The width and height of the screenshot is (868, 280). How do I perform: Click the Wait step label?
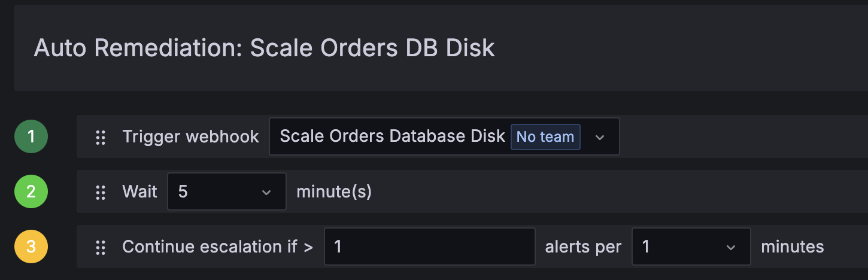tap(139, 192)
